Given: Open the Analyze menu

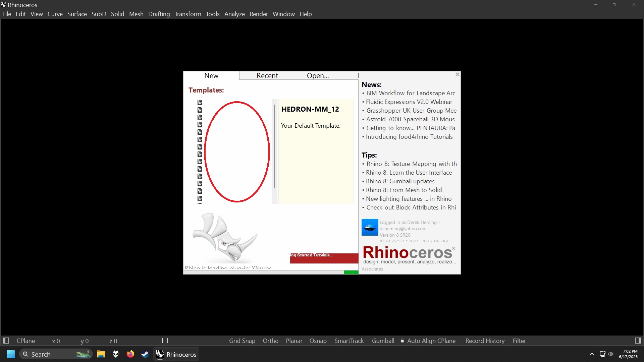Looking at the screenshot, I should coord(234,14).
